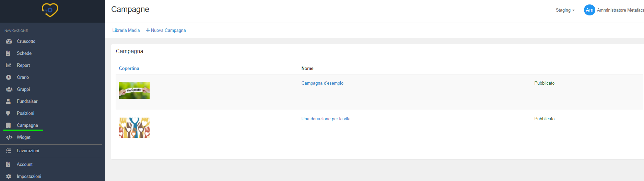Screen dimensions: 644x181
Task: Go to Fundraiser in the navigation
Action: point(27,101)
